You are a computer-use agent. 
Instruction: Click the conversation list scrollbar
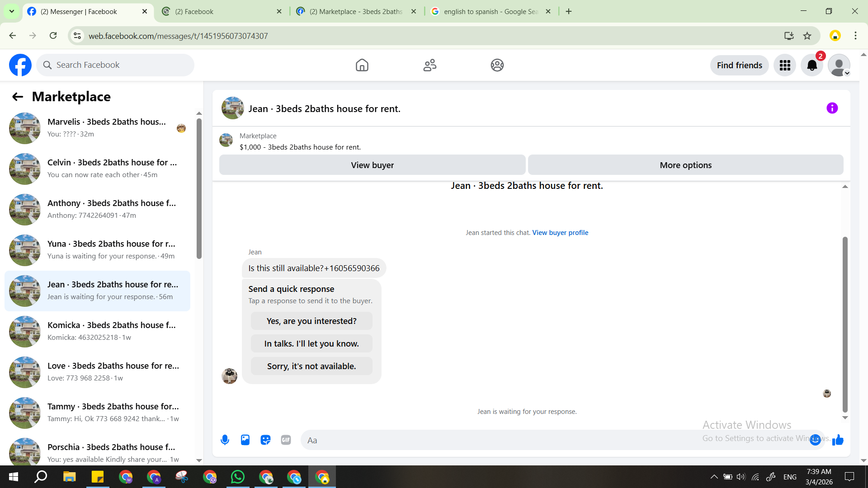pos(199,188)
